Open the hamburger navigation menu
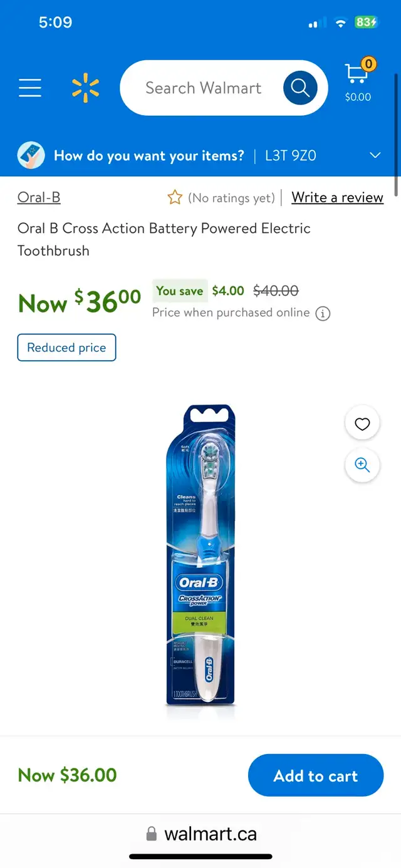Viewport: 401px width, 868px height. point(30,88)
